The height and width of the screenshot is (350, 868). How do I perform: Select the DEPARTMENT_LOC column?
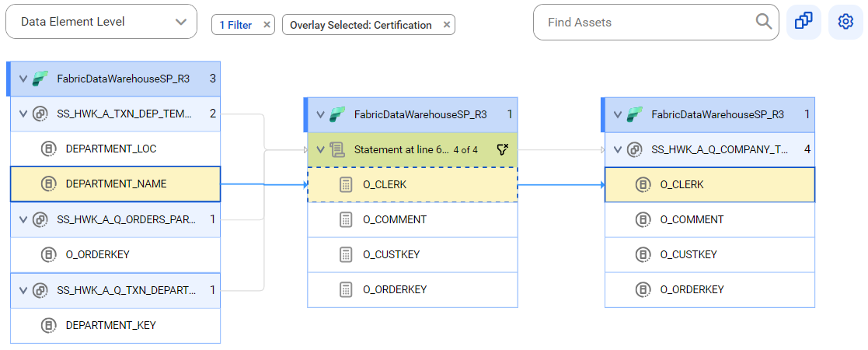click(x=115, y=149)
